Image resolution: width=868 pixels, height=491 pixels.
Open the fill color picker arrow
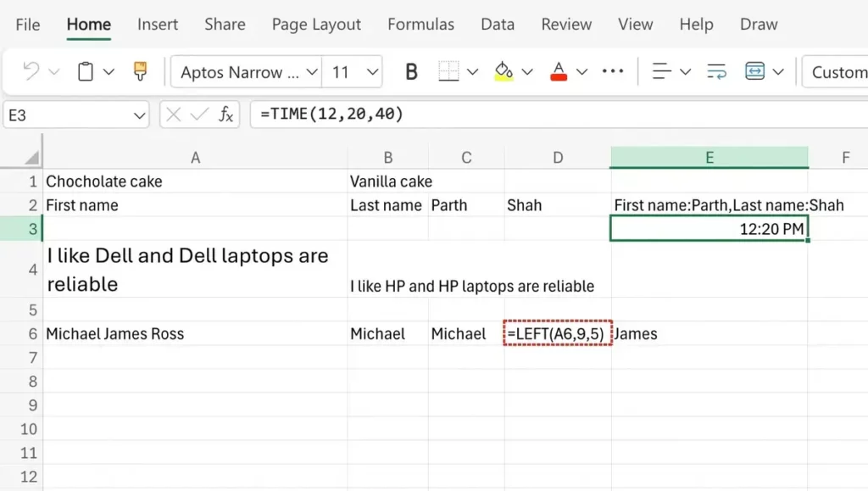(x=527, y=71)
